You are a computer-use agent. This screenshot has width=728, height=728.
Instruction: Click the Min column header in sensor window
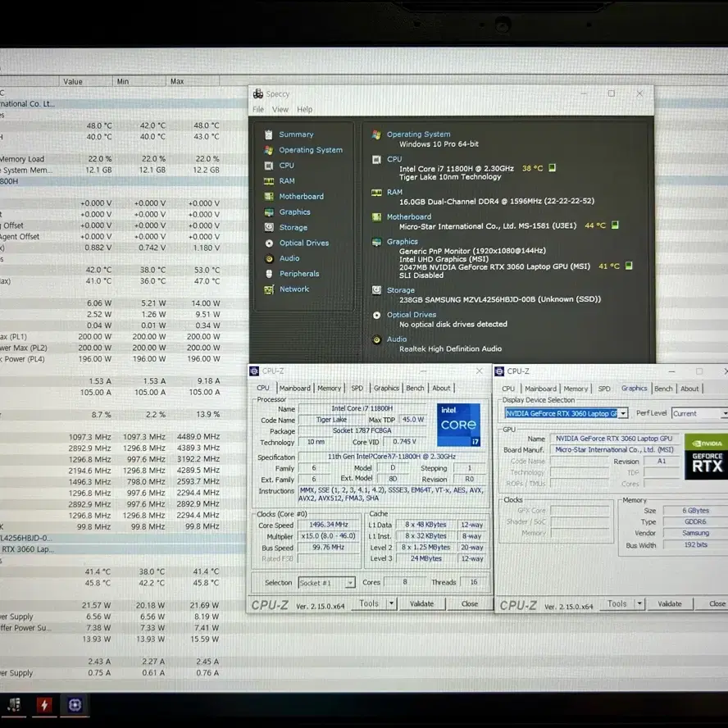click(x=139, y=81)
